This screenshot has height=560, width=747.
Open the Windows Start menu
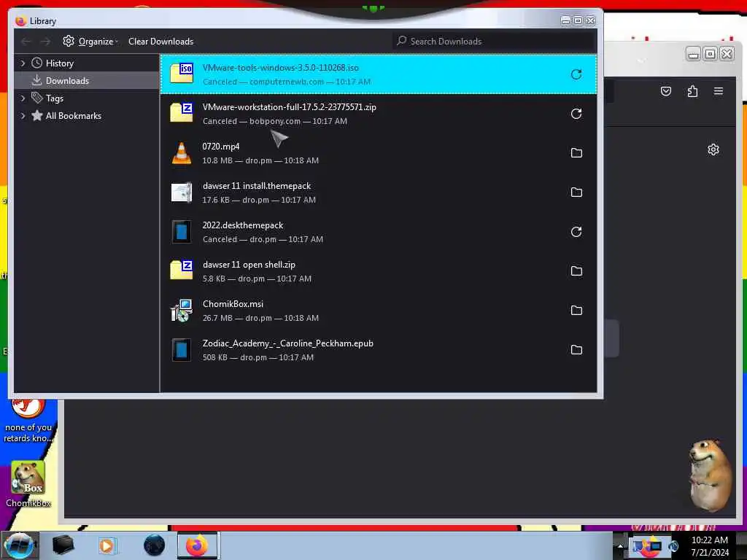[x=19, y=545]
